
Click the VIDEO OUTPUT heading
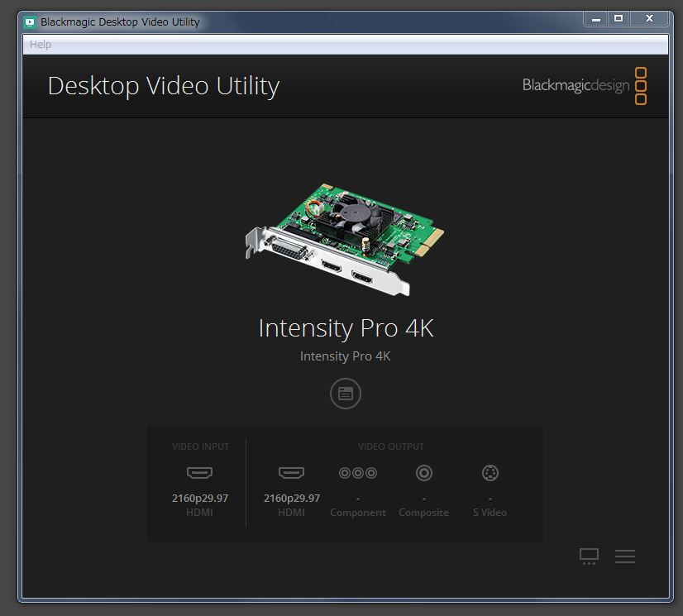click(391, 446)
